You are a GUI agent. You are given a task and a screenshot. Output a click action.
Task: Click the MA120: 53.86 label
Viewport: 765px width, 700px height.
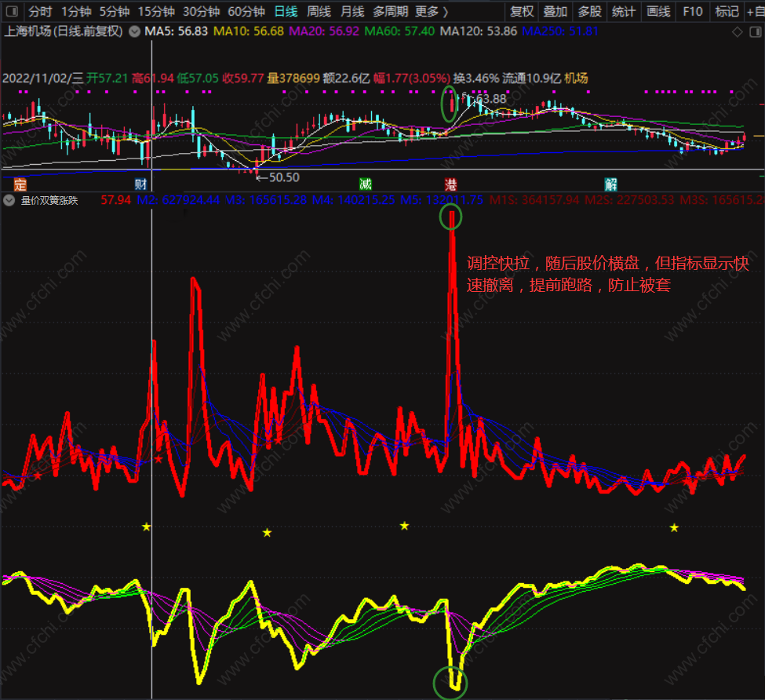[x=478, y=31]
